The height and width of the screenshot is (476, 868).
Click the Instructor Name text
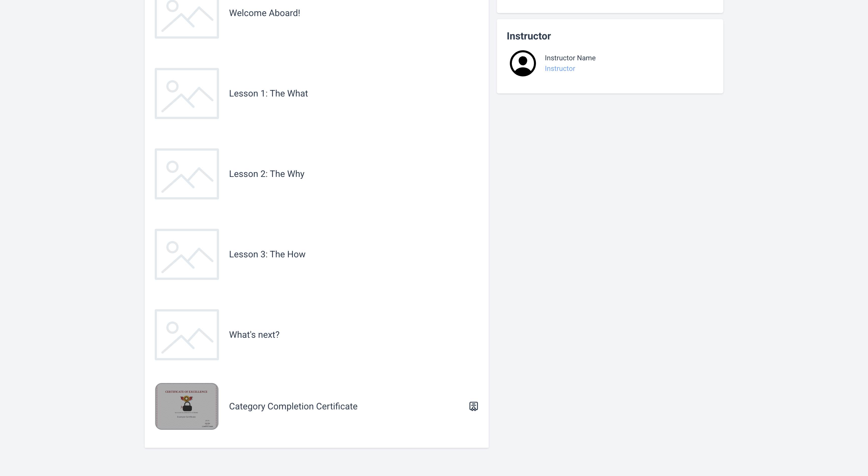tap(570, 58)
